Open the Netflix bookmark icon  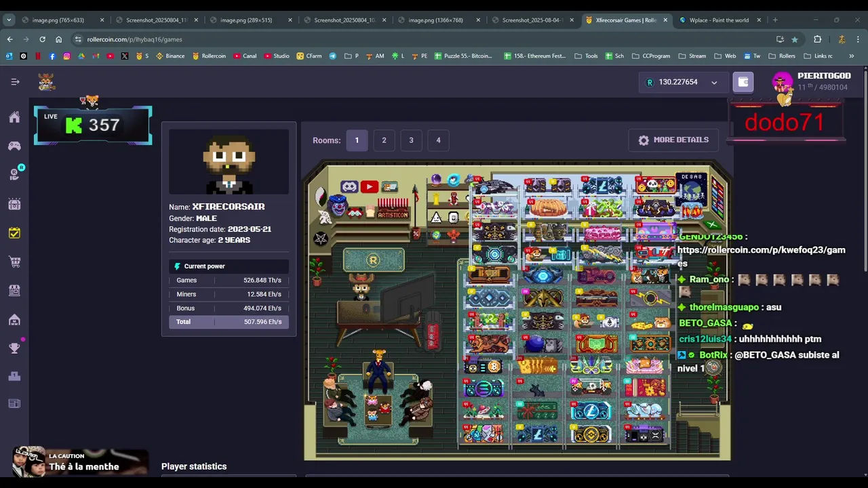38,56
